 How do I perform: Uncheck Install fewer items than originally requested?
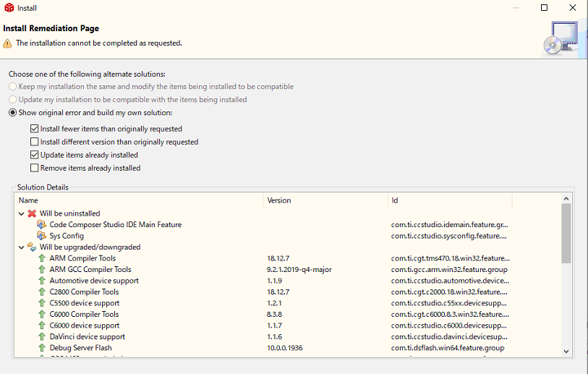pos(35,129)
